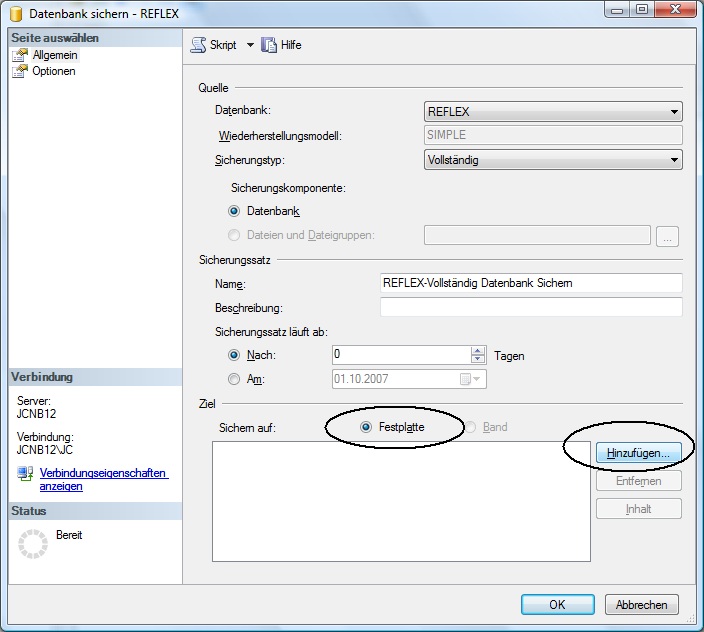The image size is (704, 632).
Task: Open the calendar picker icon beside 01.10.2007
Action: 470,379
